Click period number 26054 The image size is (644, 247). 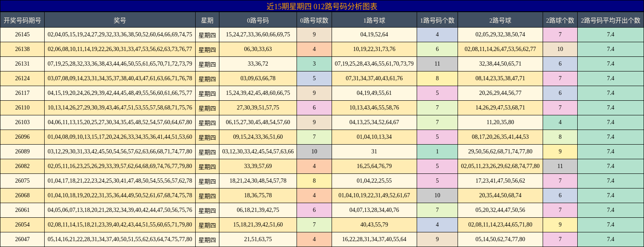[23, 225]
